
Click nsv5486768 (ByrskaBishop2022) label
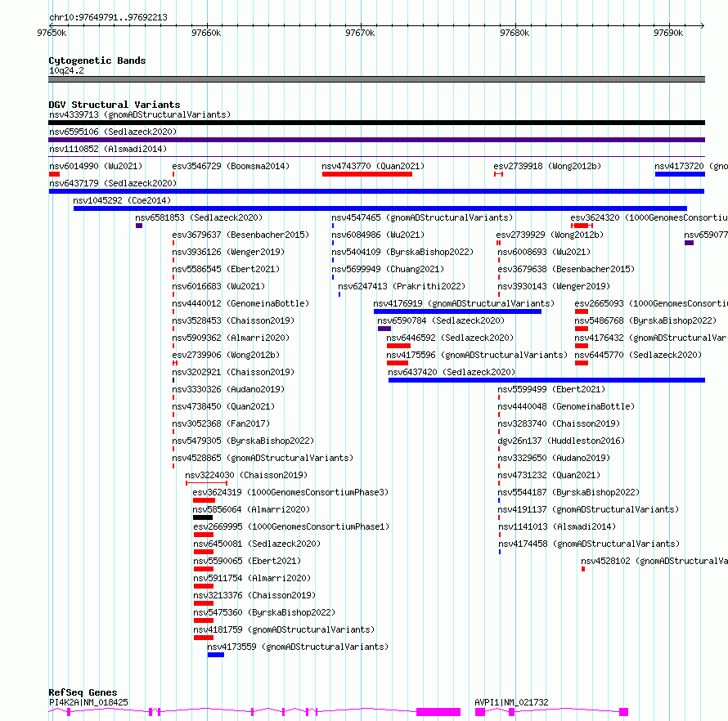pyautogui.click(x=646, y=320)
